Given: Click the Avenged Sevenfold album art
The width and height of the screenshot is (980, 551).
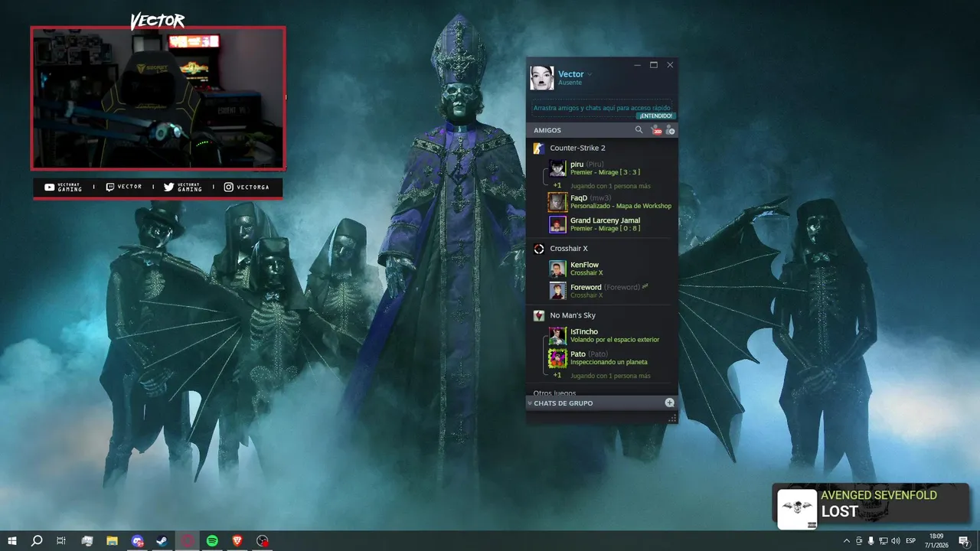Looking at the screenshot, I should 797,509.
